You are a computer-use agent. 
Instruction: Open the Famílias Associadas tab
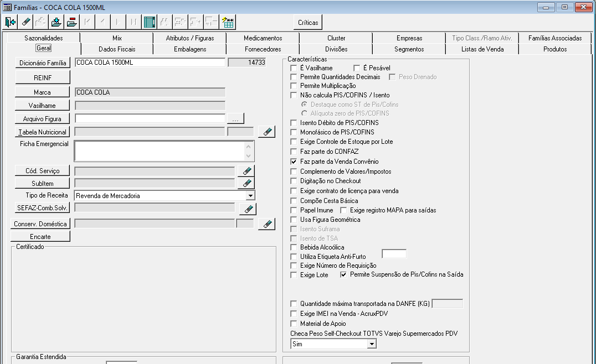pyautogui.click(x=555, y=38)
